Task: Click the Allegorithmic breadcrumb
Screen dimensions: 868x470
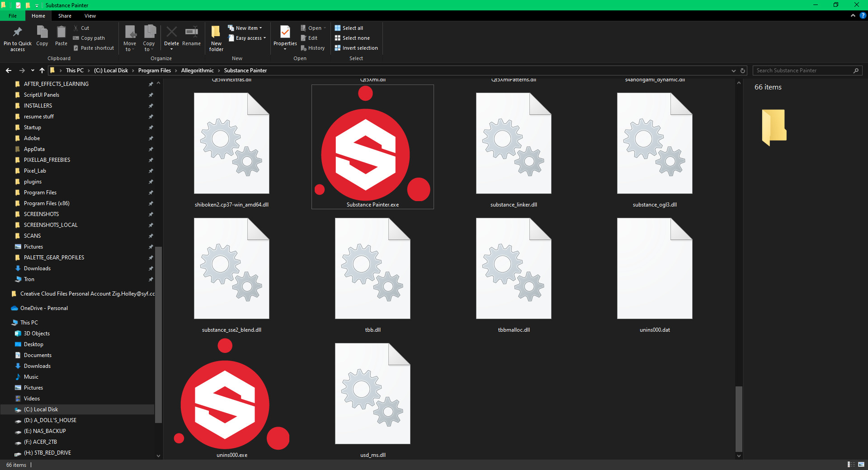Action: coord(197,70)
